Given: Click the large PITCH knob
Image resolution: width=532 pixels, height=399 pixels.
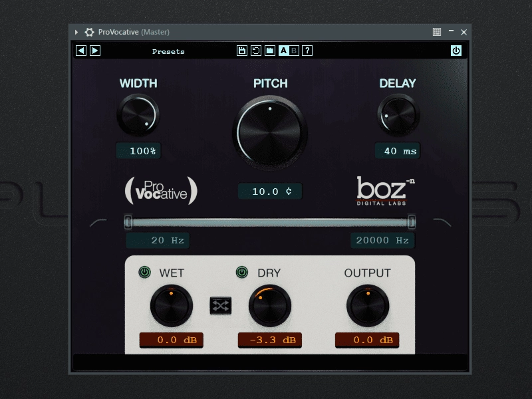Looking at the screenshot, I should click(x=270, y=132).
